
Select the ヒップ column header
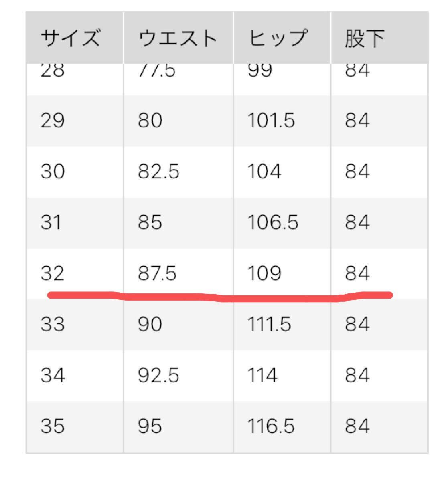[278, 39]
